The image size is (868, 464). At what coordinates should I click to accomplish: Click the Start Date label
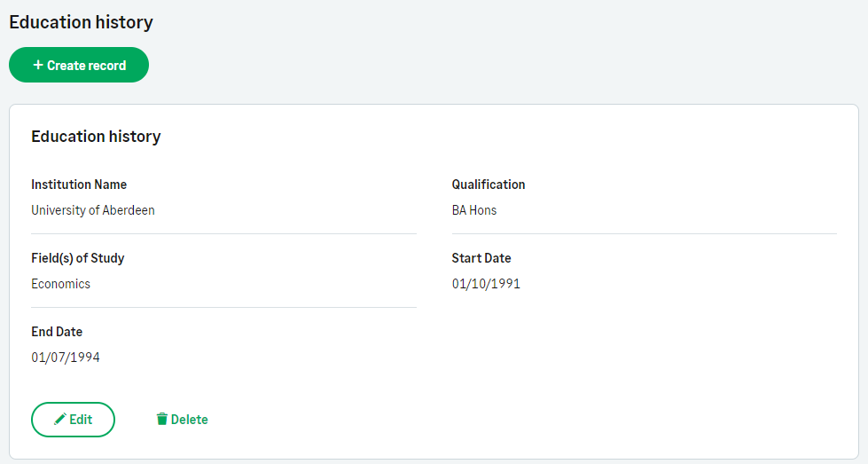coord(481,258)
